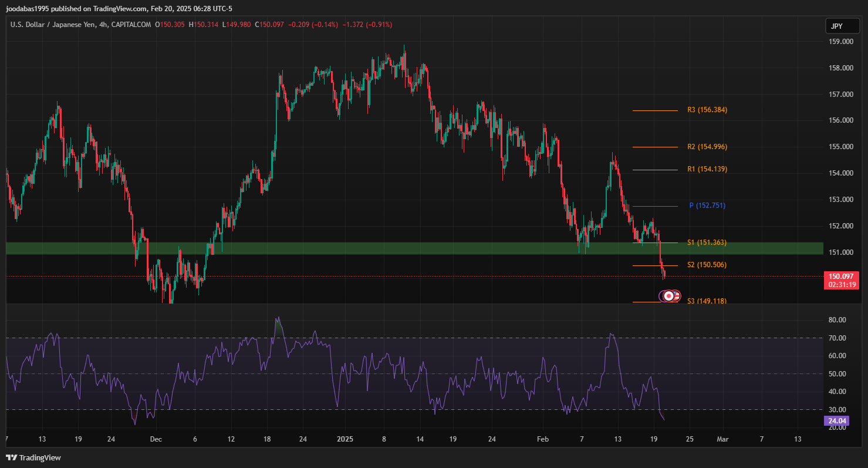Select the R3 (156.384) pivot label
This screenshot has height=468, width=868.
707,110
